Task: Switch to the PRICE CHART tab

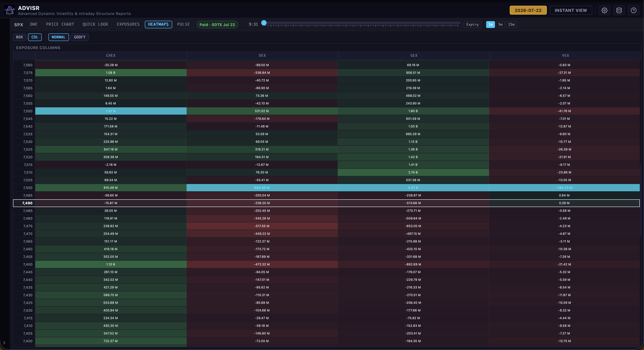Action: coord(60,24)
